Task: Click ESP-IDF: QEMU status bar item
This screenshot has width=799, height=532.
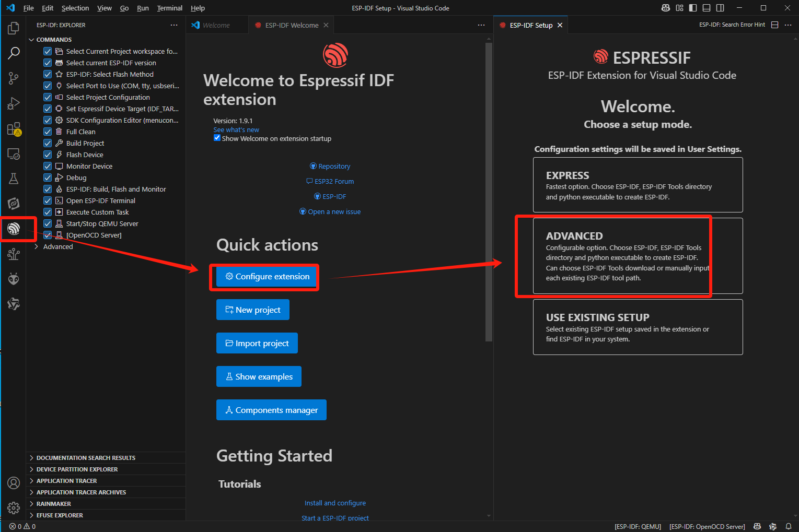Action: point(638,526)
